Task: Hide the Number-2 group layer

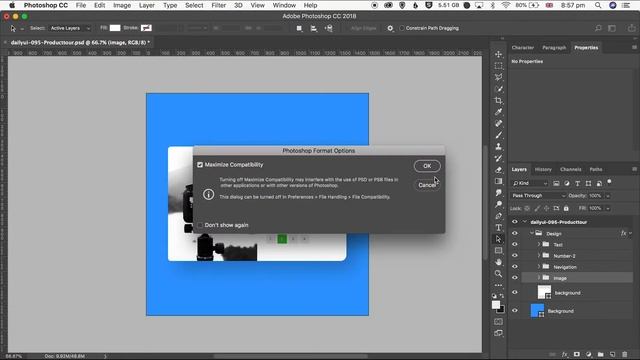Action: (515, 256)
